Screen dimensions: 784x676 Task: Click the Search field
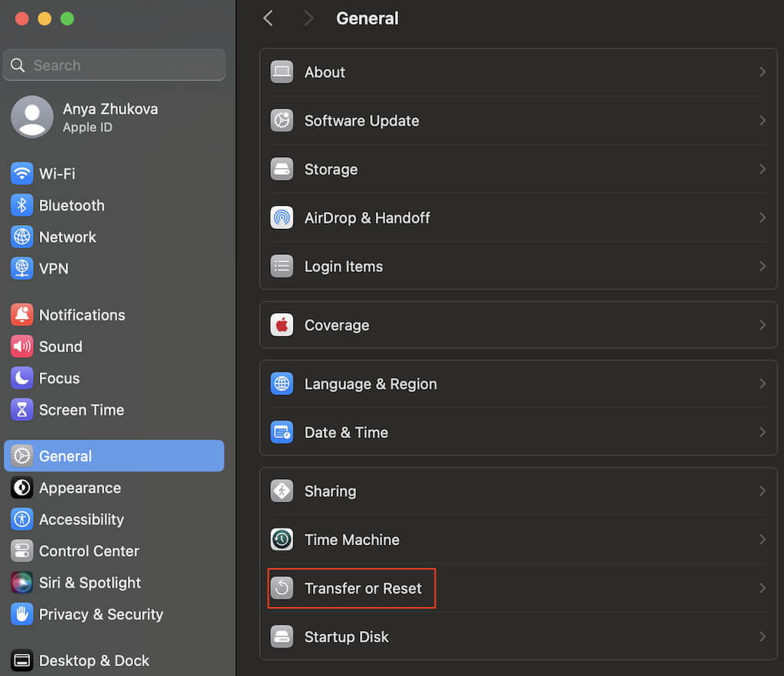click(114, 65)
